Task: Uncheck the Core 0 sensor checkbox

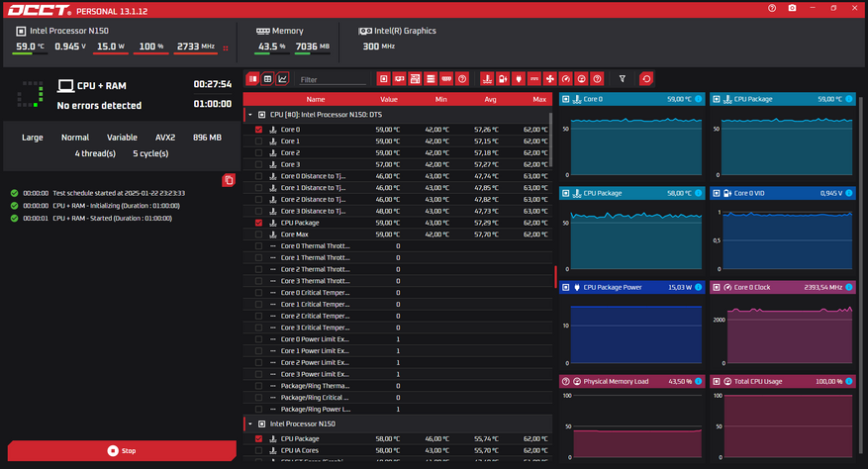Action: pos(259,130)
